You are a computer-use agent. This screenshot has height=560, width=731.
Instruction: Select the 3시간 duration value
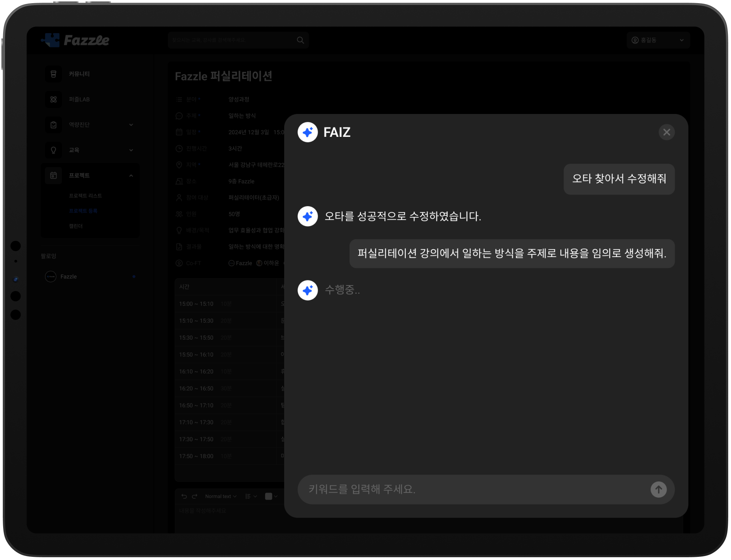235,149
